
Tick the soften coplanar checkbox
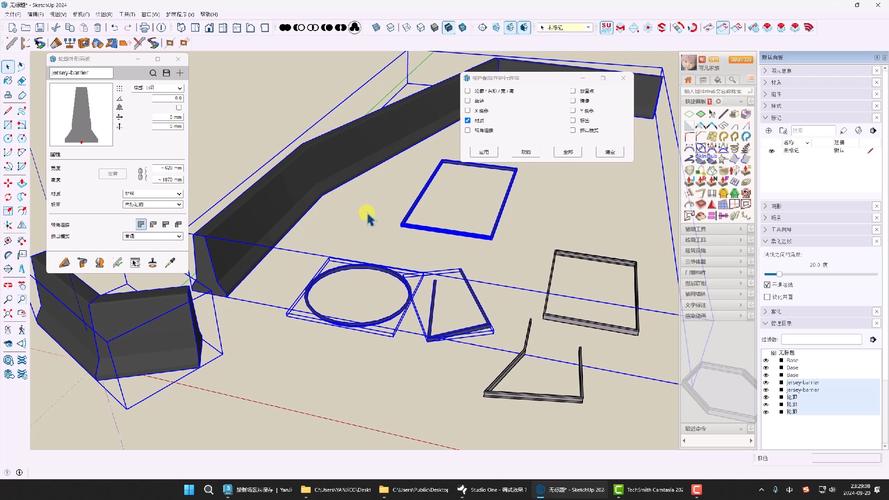coord(767,296)
